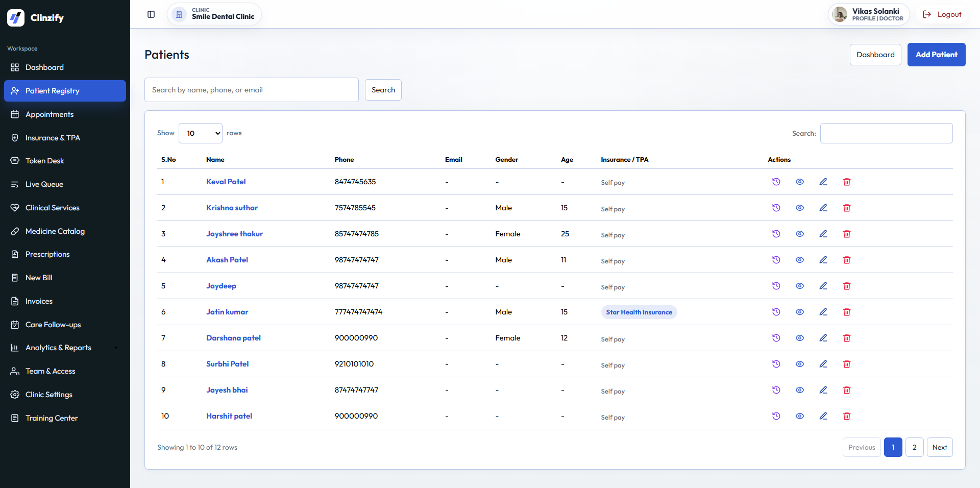Viewport: 980px width, 488px height.
Task: View details of Jayshree thakur
Action: click(x=799, y=234)
